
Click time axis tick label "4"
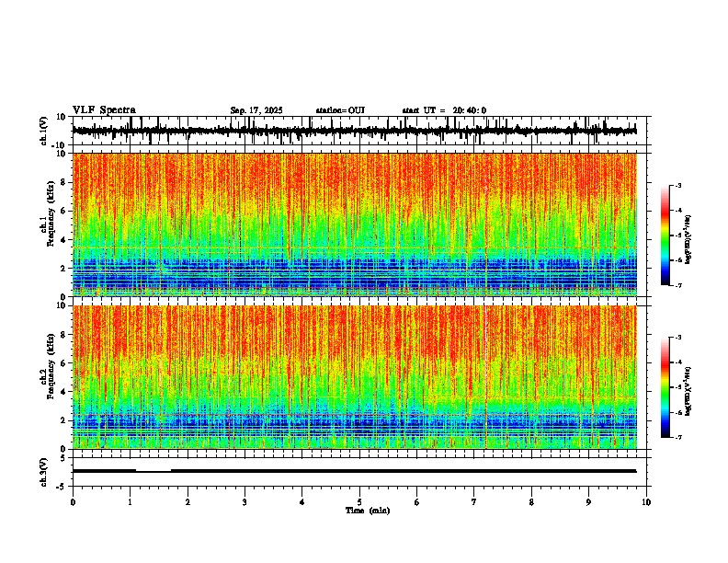point(301,502)
